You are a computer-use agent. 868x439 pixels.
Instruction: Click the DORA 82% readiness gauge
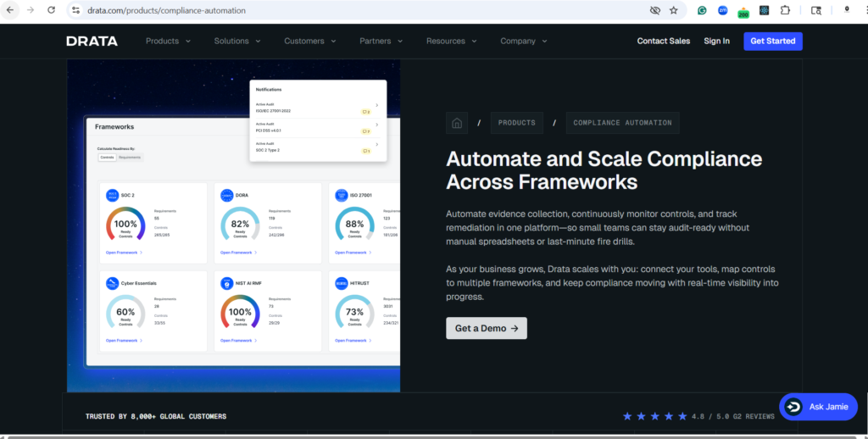pos(240,225)
